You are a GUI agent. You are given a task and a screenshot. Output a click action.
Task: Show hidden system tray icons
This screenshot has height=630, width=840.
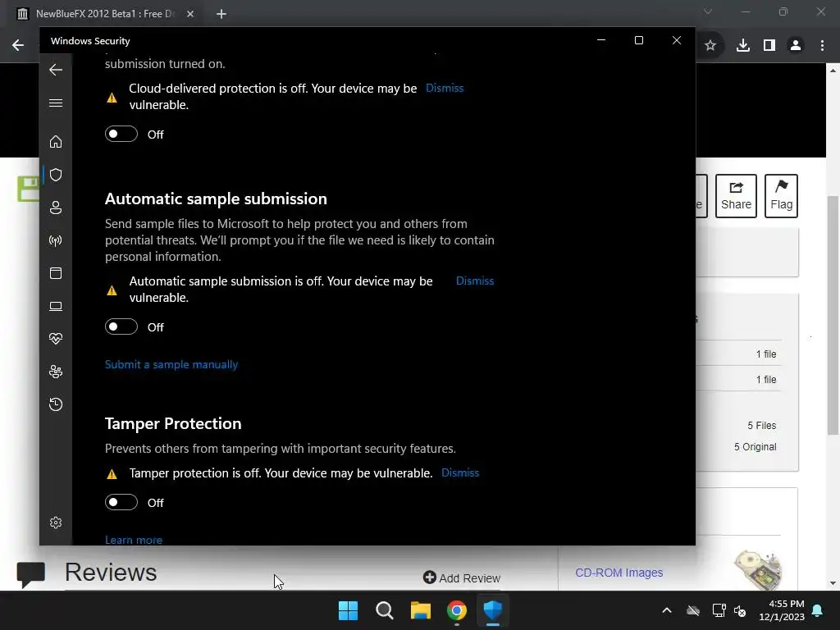667,610
